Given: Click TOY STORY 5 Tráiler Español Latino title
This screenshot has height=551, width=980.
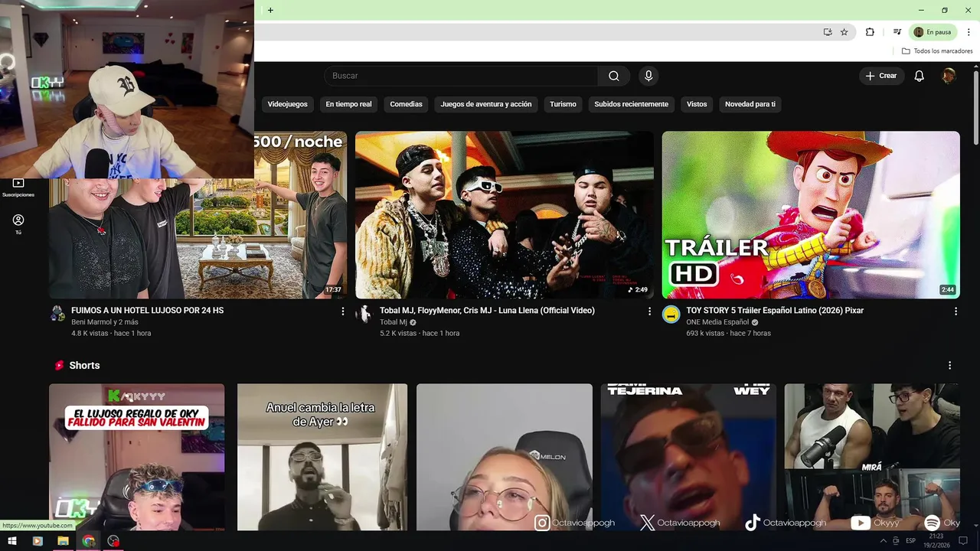Looking at the screenshot, I should [x=775, y=311].
